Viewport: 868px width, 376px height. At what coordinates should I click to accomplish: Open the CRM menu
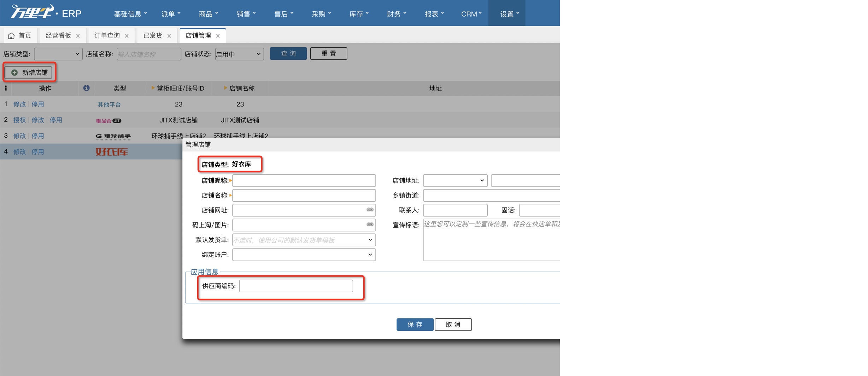(x=471, y=14)
